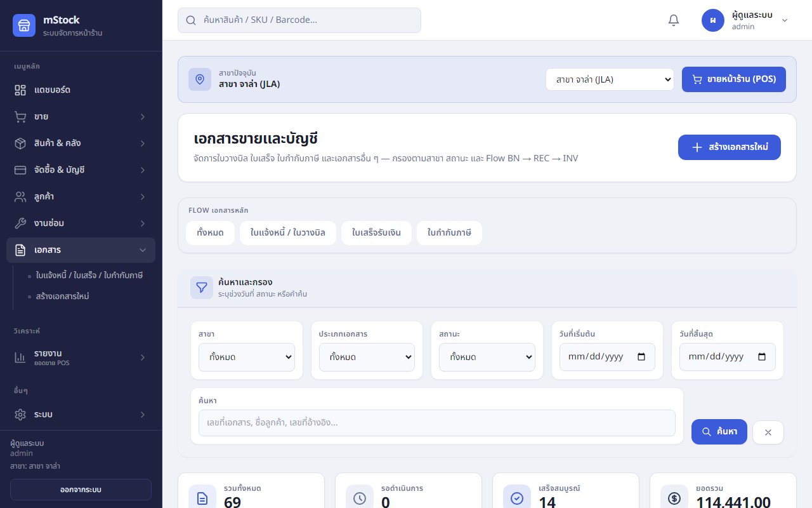Open ใบแจ้งหนี้ / ใบเสร็จ / ใบกำกับภาษี submenu link
This screenshot has width=812, height=508.
coord(89,276)
